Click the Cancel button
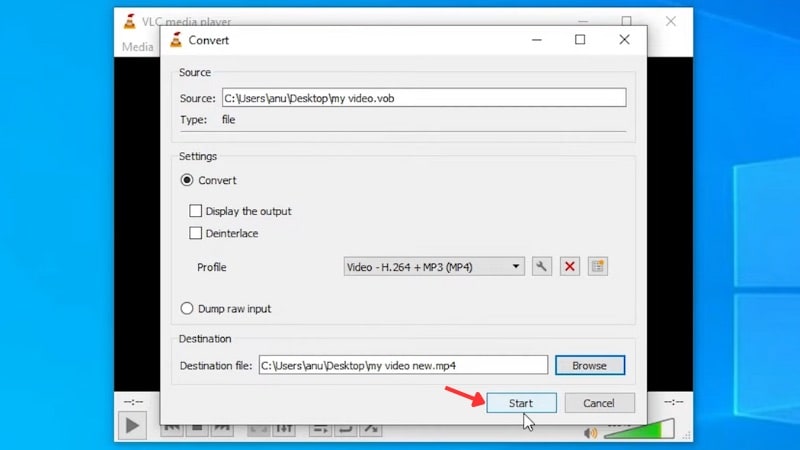This screenshot has width=800, height=450. coord(599,403)
